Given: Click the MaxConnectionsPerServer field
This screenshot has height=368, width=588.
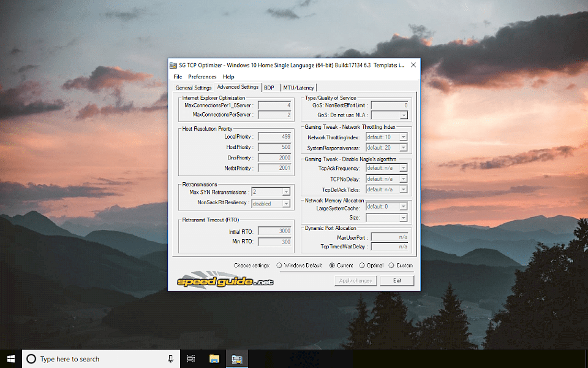Looking at the screenshot, I should 274,115.
